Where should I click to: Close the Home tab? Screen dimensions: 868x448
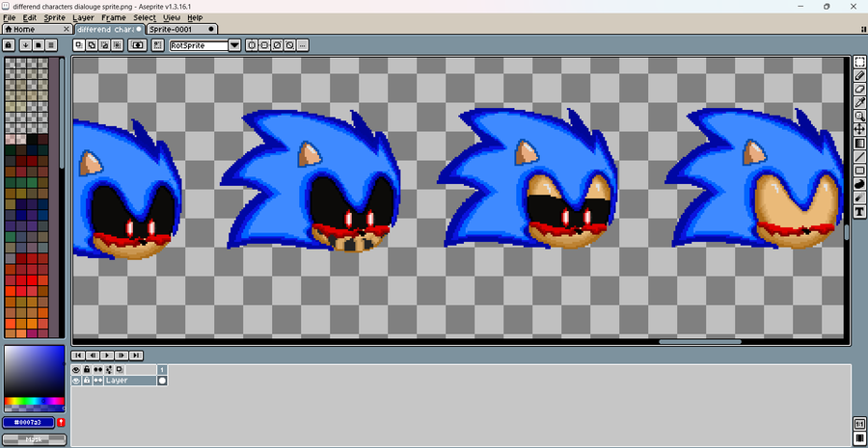coord(67,29)
